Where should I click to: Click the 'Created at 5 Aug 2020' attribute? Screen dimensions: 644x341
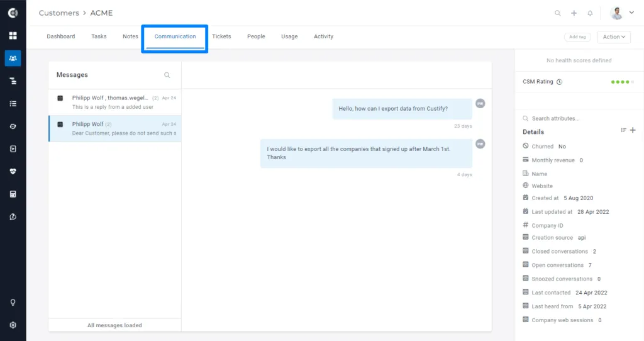[x=558, y=198]
